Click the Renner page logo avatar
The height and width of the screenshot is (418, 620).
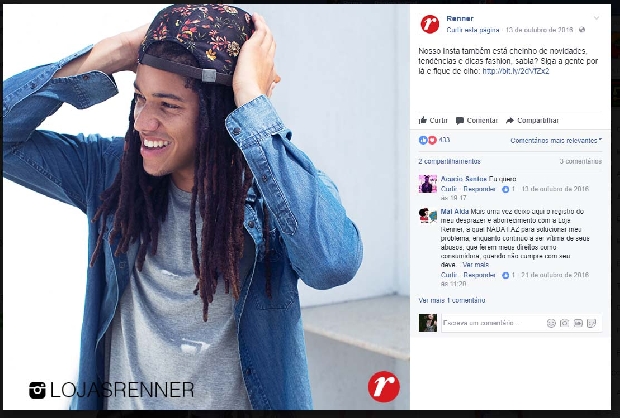[x=429, y=24]
